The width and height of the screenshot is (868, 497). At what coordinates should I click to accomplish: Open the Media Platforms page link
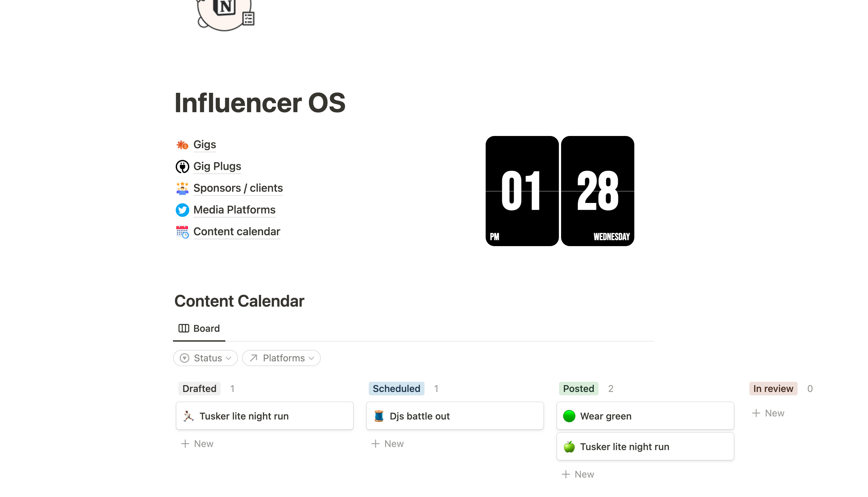tap(234, 210)
